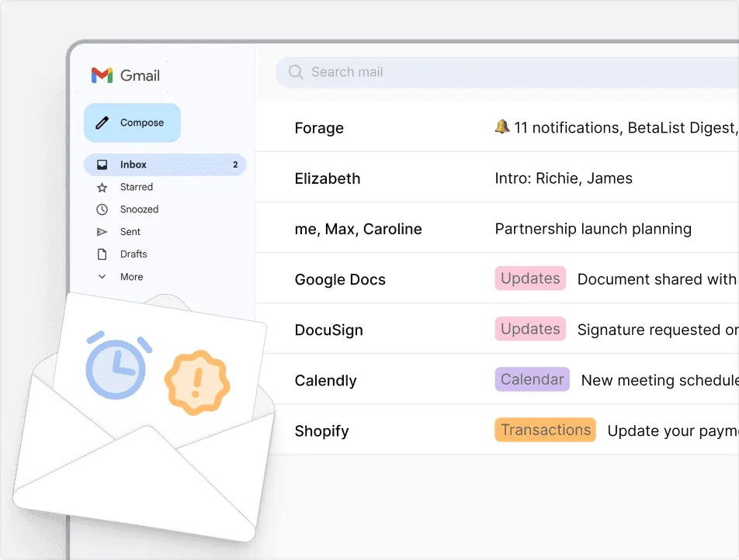Click subject 'Intro: Richie, James'
This screenshot has width=739, height=560.
[564, 178]
